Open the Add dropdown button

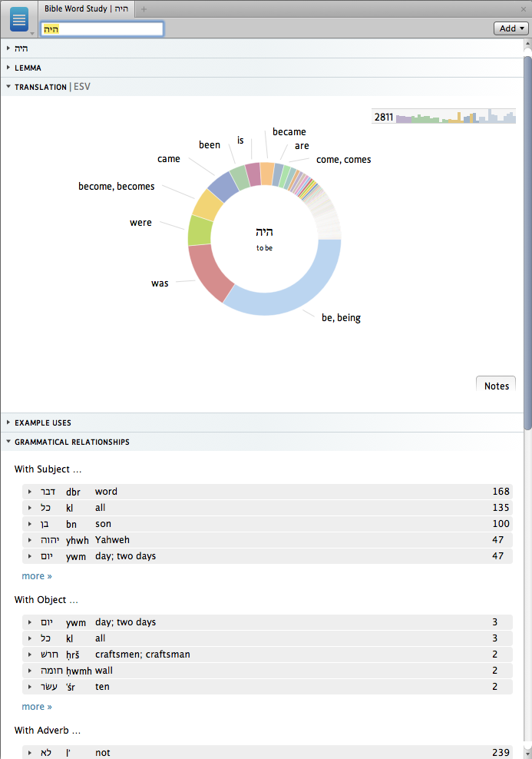point(511,28)
